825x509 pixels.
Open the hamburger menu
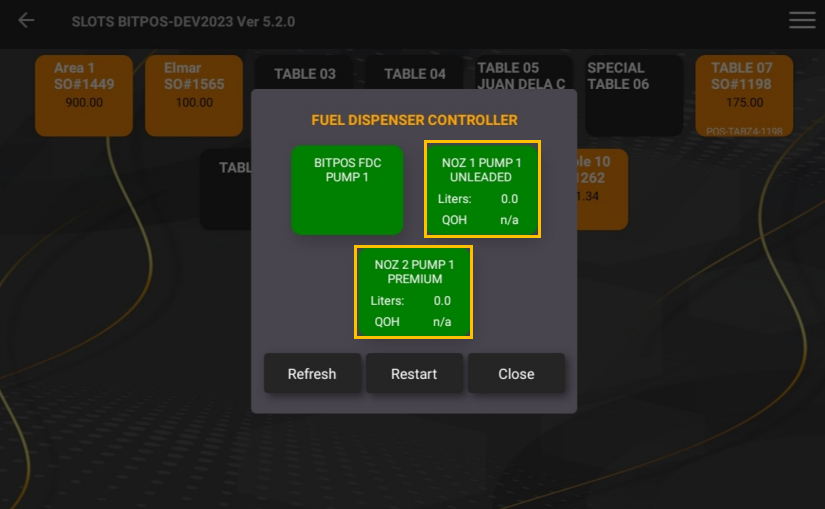[x=802, y=21]
